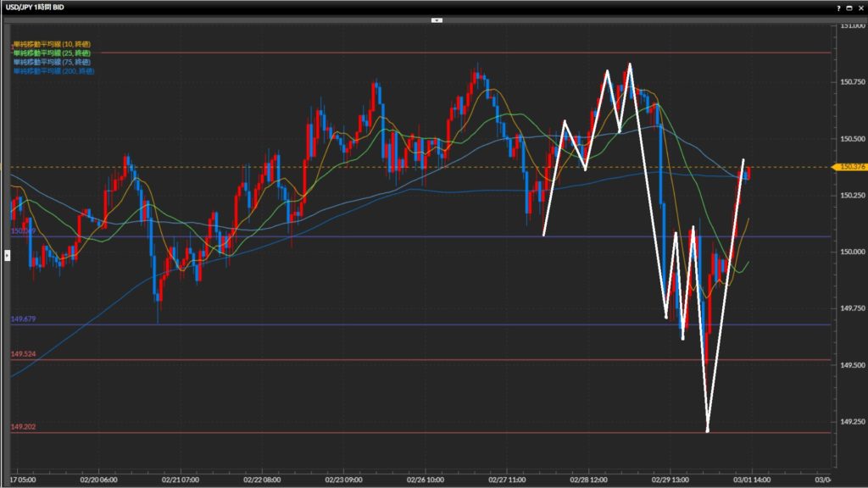
Task: Select the 149.524 red horizontal line label
Action: pyautogui.click(x=23, y=354)
